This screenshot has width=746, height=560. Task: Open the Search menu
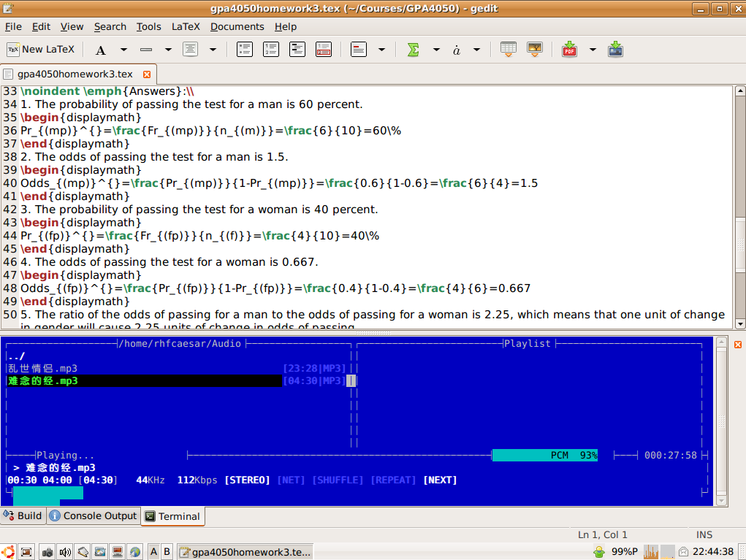(x=110, y=26)
